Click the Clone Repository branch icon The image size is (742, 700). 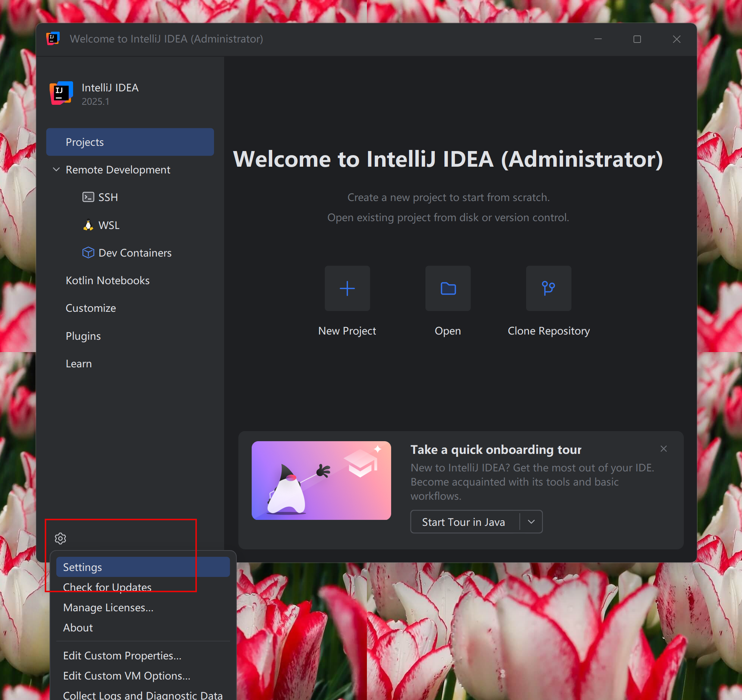coord(548,288)
